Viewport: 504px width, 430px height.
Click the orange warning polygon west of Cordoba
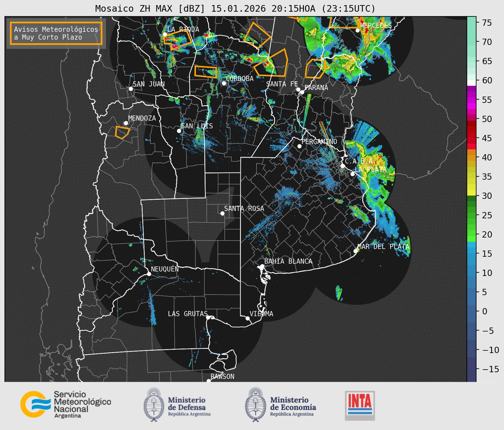point(206,72)
